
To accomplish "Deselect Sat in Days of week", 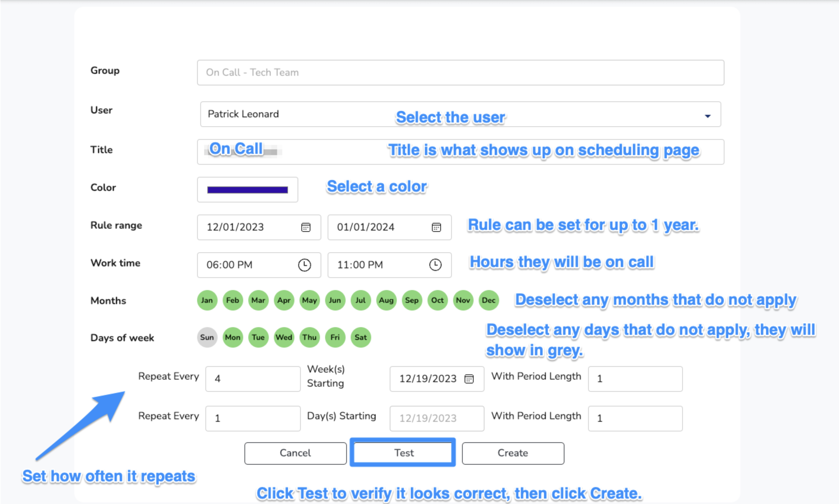I will 361,337.
